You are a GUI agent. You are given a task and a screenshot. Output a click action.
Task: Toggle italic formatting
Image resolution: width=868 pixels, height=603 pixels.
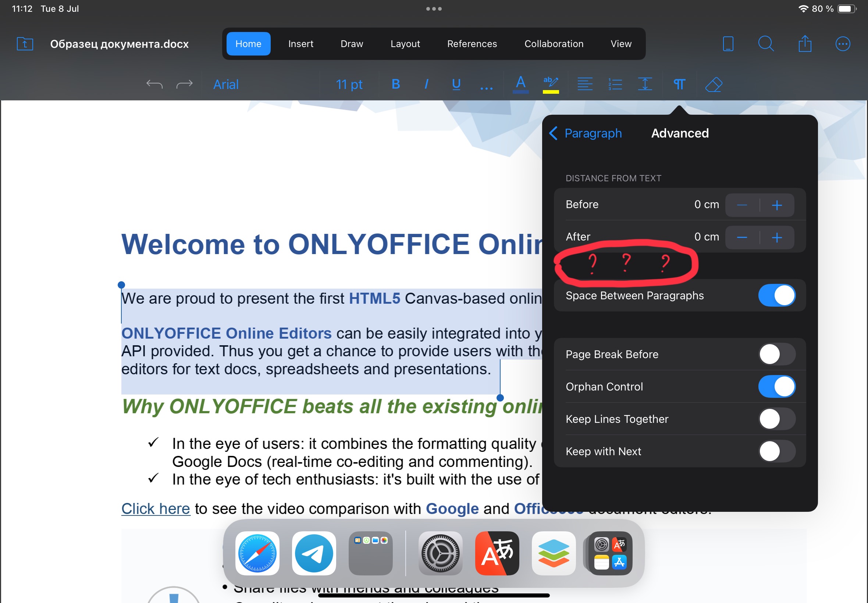click(426, 84)
